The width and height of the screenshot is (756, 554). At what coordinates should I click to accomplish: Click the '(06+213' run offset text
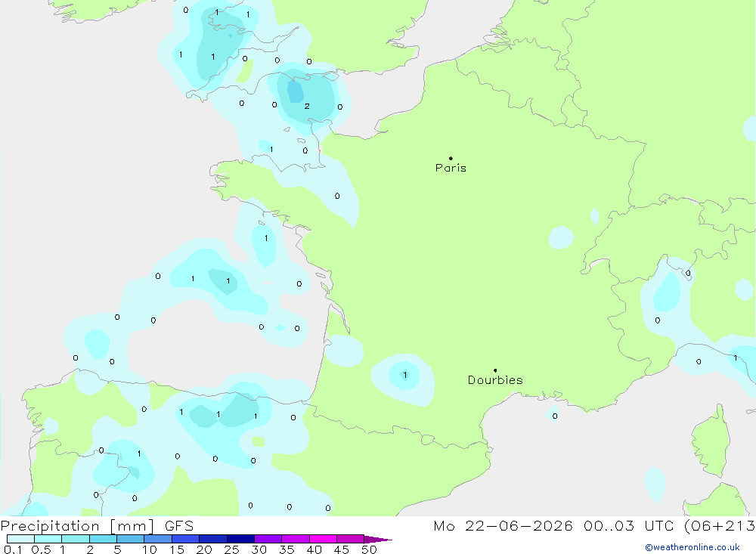(x=720, y=526)
